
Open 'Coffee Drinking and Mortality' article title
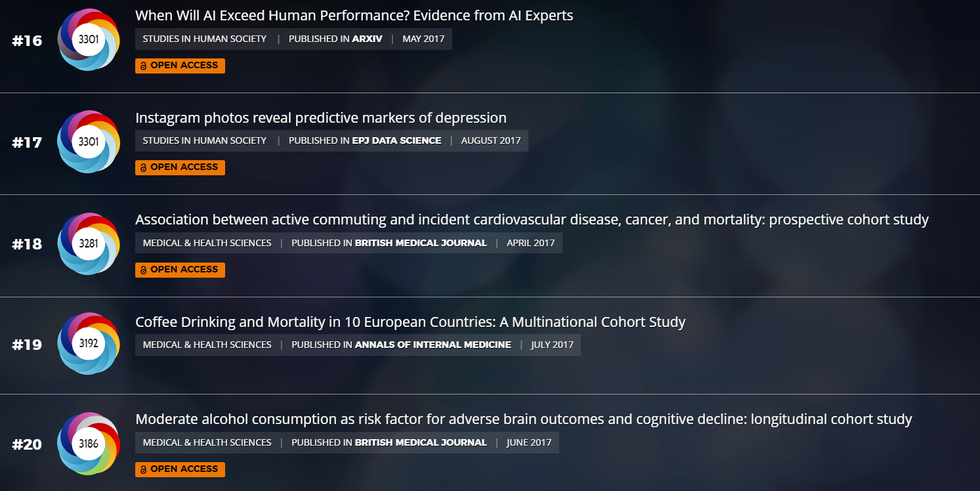pyautogui.click(x=410, y=322)
